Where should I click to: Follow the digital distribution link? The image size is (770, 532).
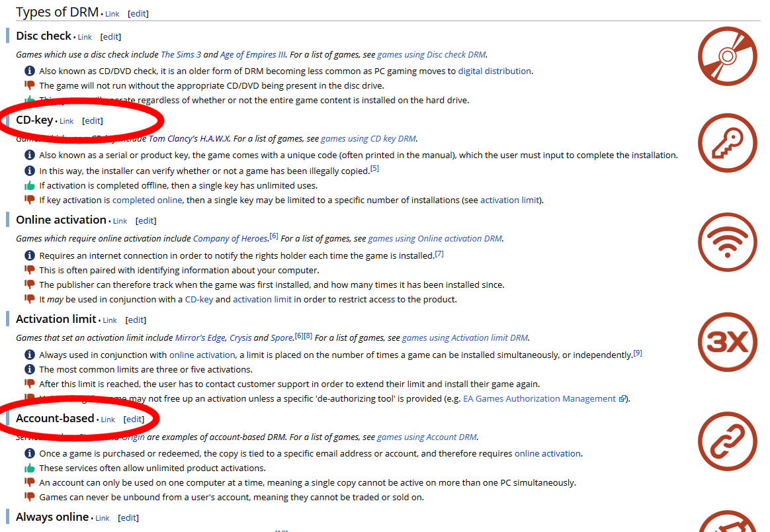[495, 71]
